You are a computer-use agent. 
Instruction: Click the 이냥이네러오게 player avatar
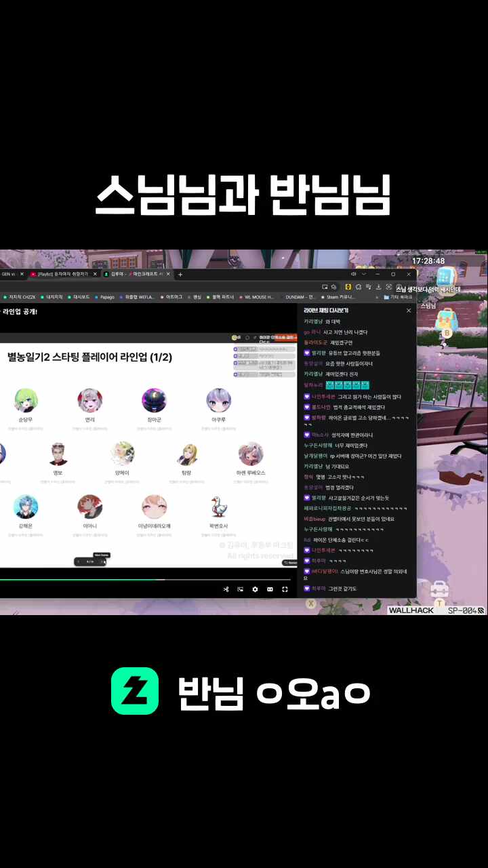click(154, 507)
